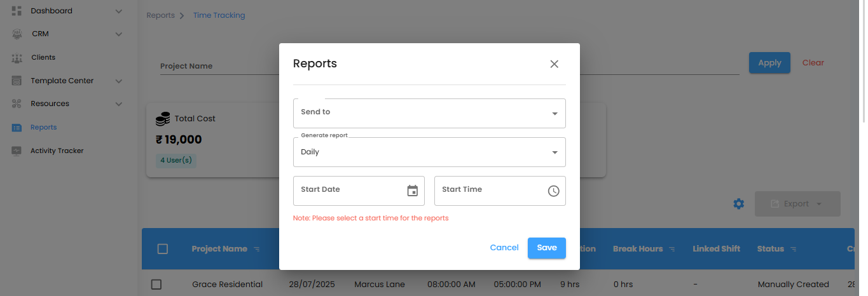Click the CRM sidebar icon
Screen dimensions: 868x296
click(x=17, y=34)
